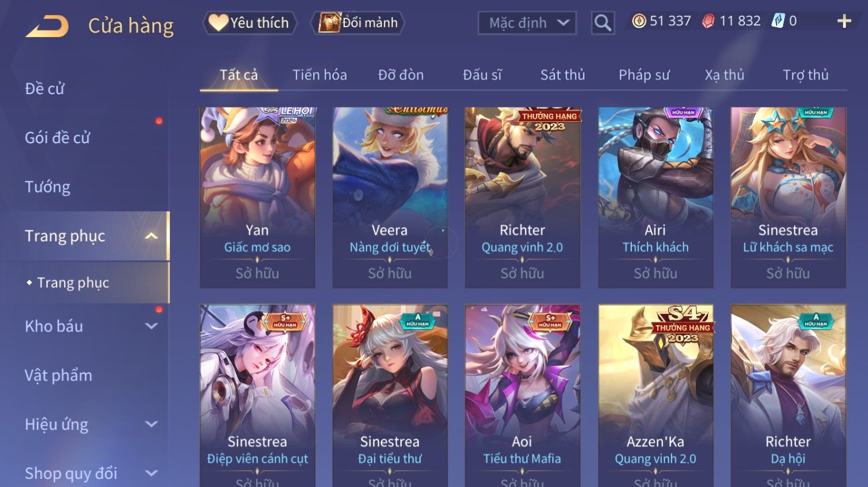
Task: Select Yan Giấc mơ sao skin card
Action: coord(258,198)
